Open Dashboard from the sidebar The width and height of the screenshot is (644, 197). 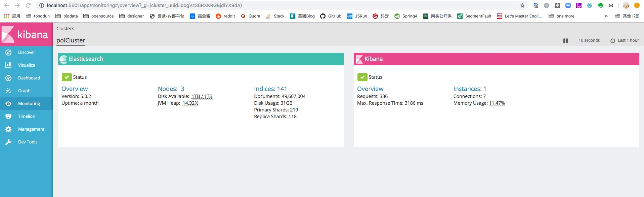[x=26, y=78]
